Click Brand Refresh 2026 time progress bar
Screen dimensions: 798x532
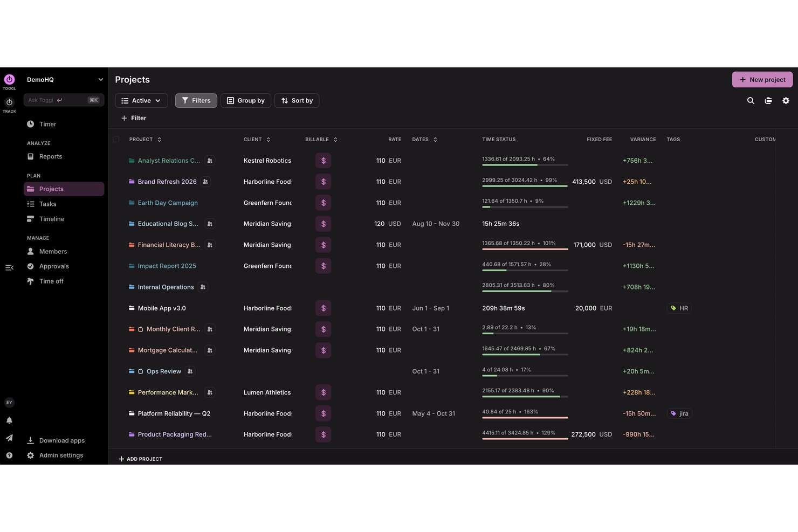525,186
